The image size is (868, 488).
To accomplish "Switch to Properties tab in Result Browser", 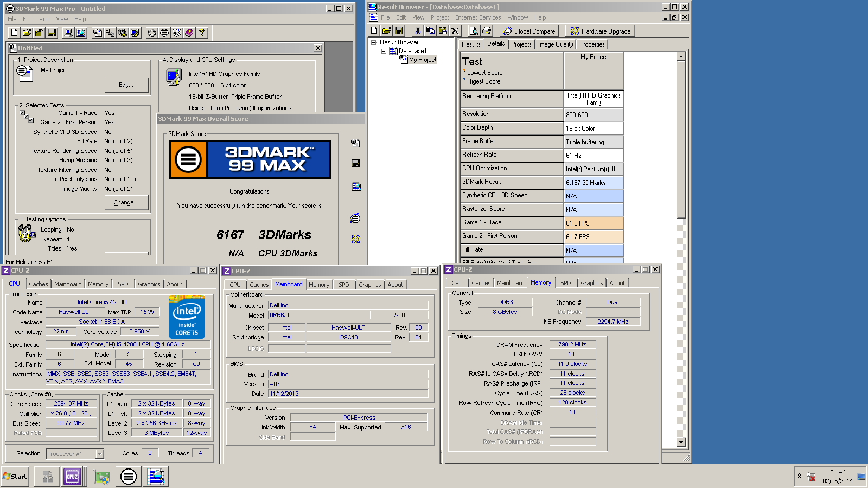I will pos(592,44).
